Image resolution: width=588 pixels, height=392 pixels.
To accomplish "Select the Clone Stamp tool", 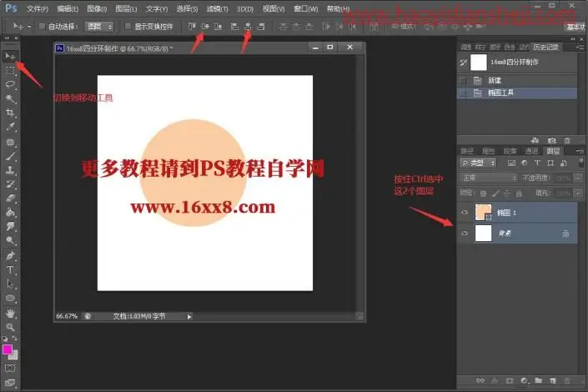I will point(10,170).
